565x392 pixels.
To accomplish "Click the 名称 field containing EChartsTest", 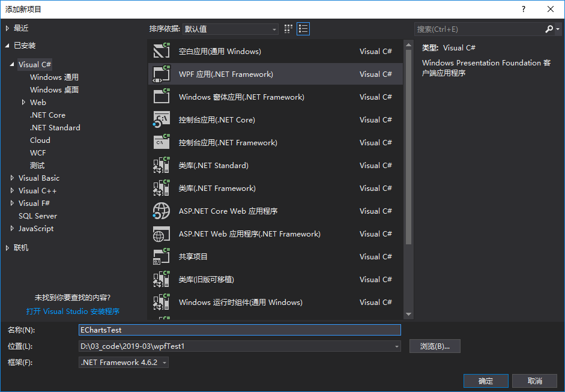I will (x=240, y=330).
